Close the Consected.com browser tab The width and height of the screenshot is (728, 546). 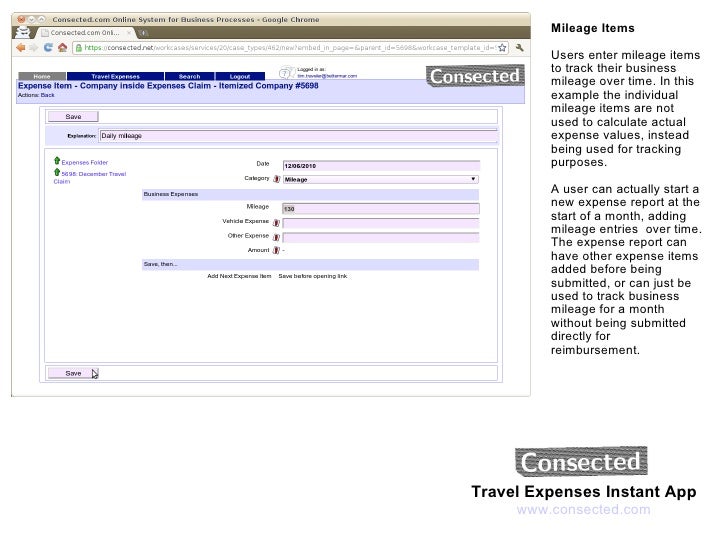129,33
